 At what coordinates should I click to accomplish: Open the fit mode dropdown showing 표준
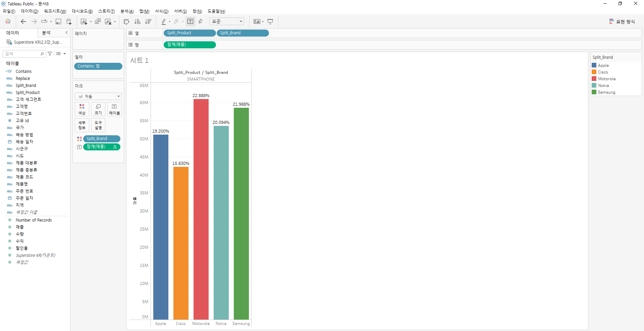click(x=227, y=21)
